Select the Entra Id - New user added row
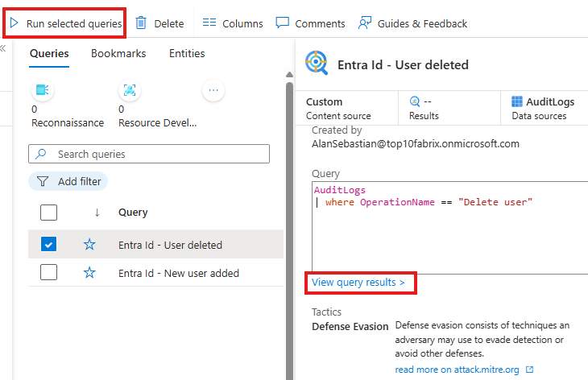 point(155,272)
